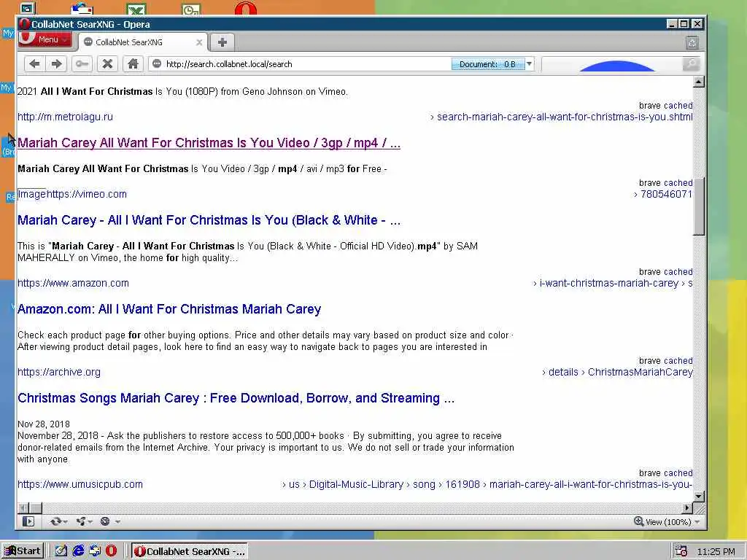Click 'cached' link above the 780546071 path
The height and width of the screenshot is (560, 747).
click(x=678, y=183)
